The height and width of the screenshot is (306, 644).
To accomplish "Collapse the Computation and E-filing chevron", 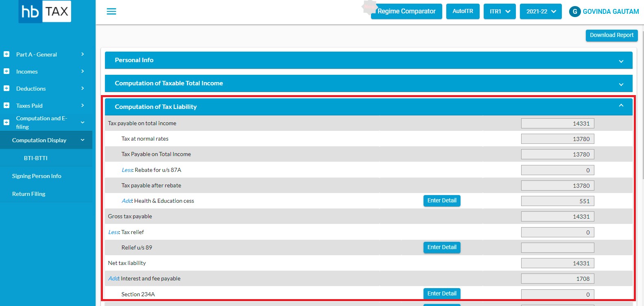I will pos(83,122).
